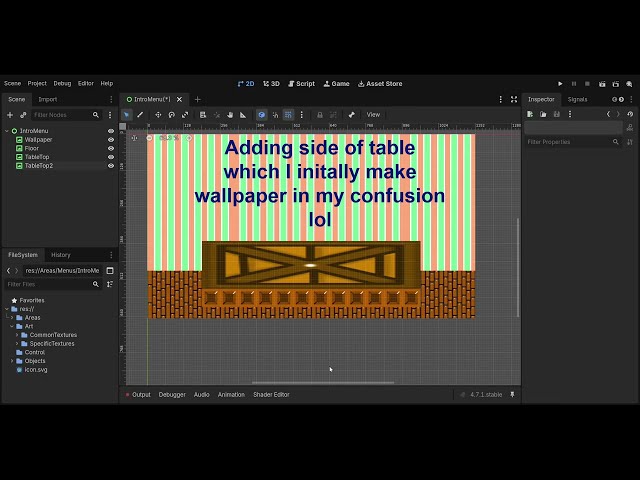640x480 pixels.
Task: Activate the Select Mode arrow tool
Action: pyautogui.click(x=127, y=115)
